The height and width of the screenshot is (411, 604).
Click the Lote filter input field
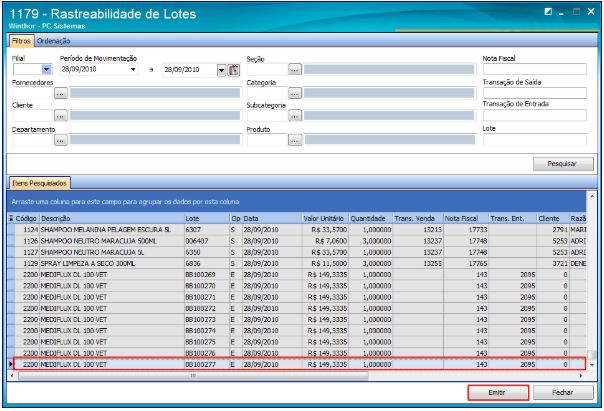[535, 139]
